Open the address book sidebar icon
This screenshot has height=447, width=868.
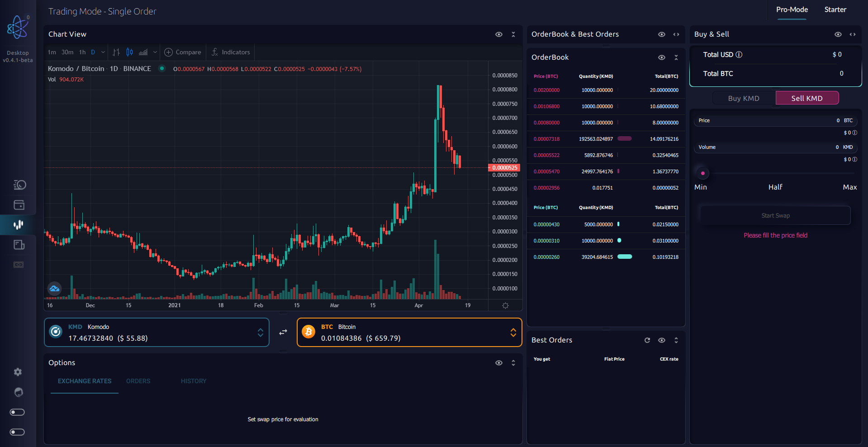point(19,245)
